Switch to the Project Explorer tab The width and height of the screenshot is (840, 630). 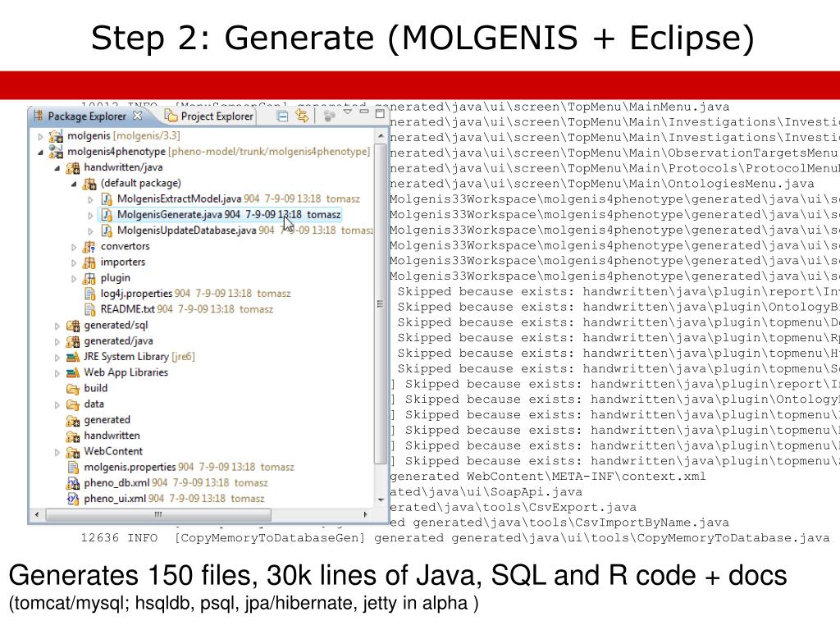coord(209,116)
